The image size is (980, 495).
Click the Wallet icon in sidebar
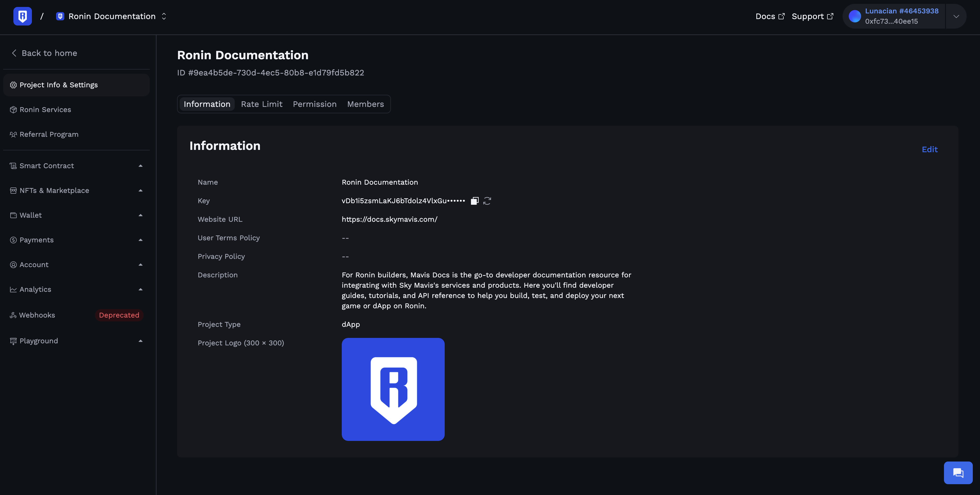point(13,215)
